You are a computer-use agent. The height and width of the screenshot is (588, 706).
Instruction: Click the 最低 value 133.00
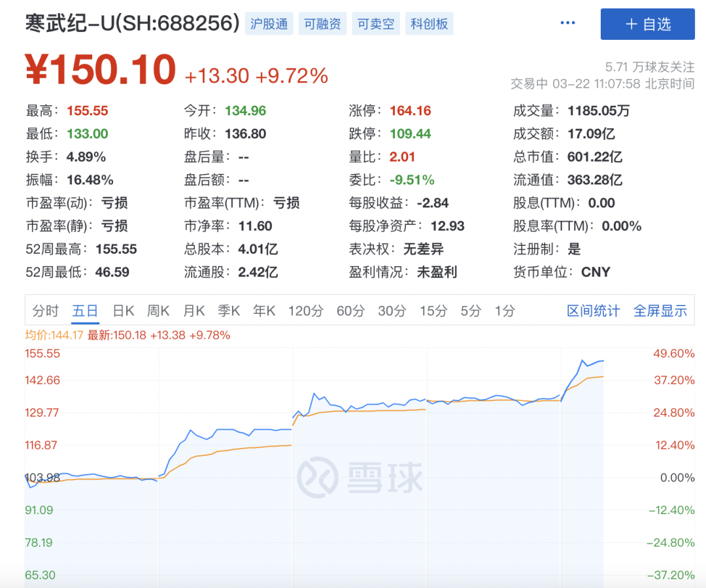click(88, 134)
